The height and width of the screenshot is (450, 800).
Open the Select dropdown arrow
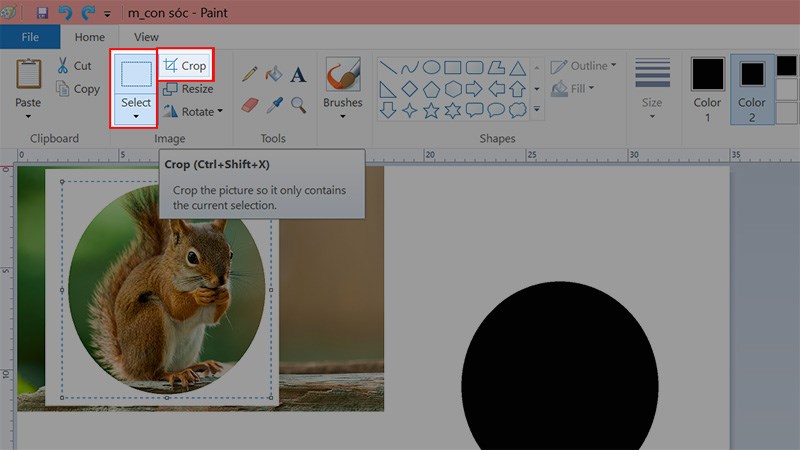tap(135, 116)
